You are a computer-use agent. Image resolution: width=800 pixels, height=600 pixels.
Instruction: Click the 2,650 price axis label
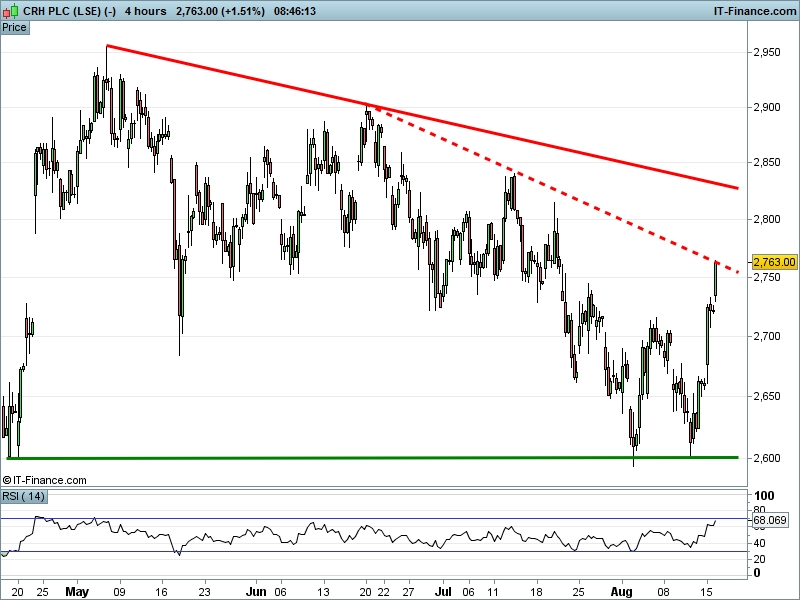pyautogui.click(x=767, y=396)
